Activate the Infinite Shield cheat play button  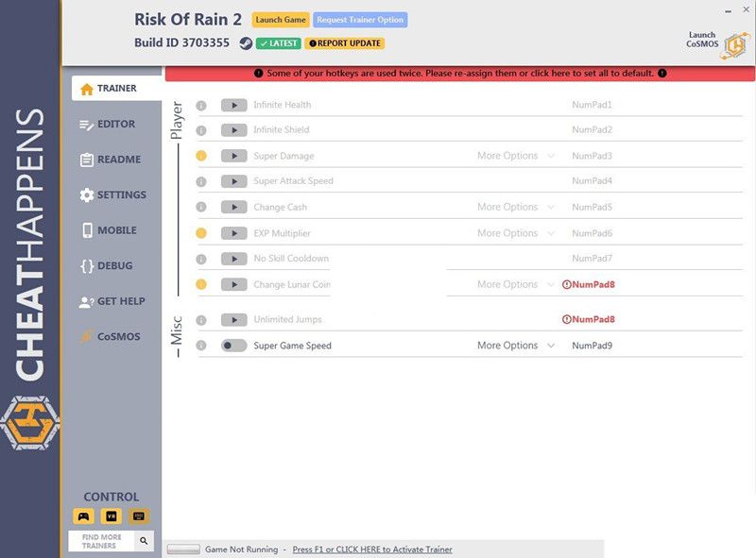point(233,130)
